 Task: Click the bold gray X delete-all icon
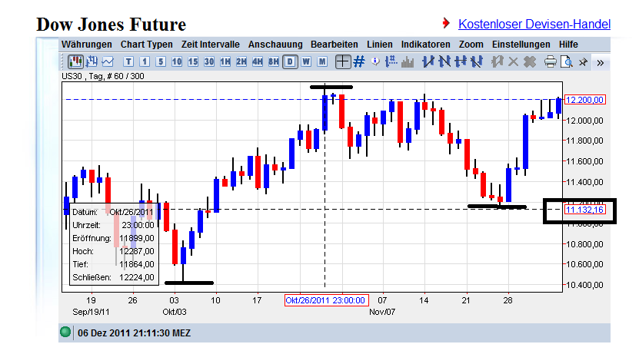(x=530, y=62)
